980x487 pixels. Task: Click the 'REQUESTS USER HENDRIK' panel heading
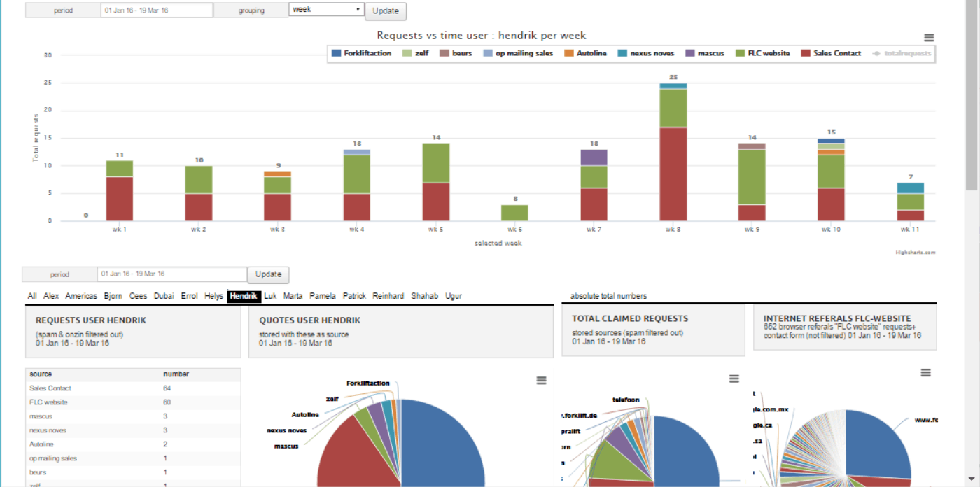91,320
